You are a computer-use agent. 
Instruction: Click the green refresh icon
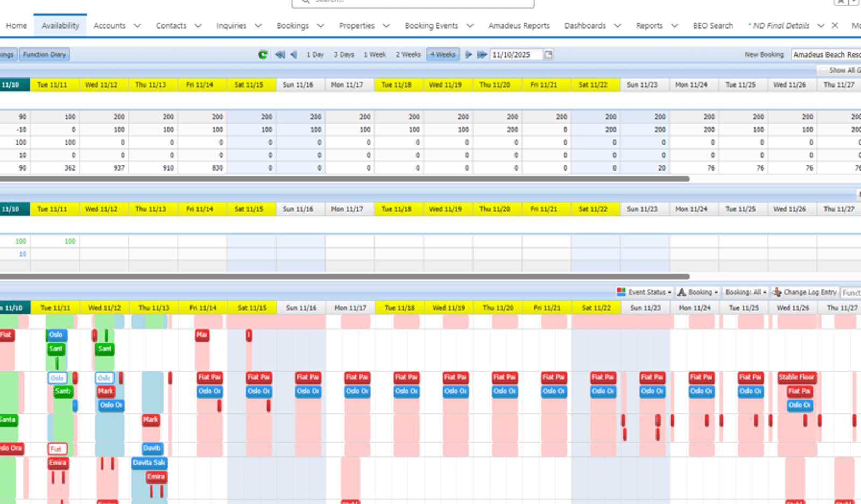[x=263, y=54]
